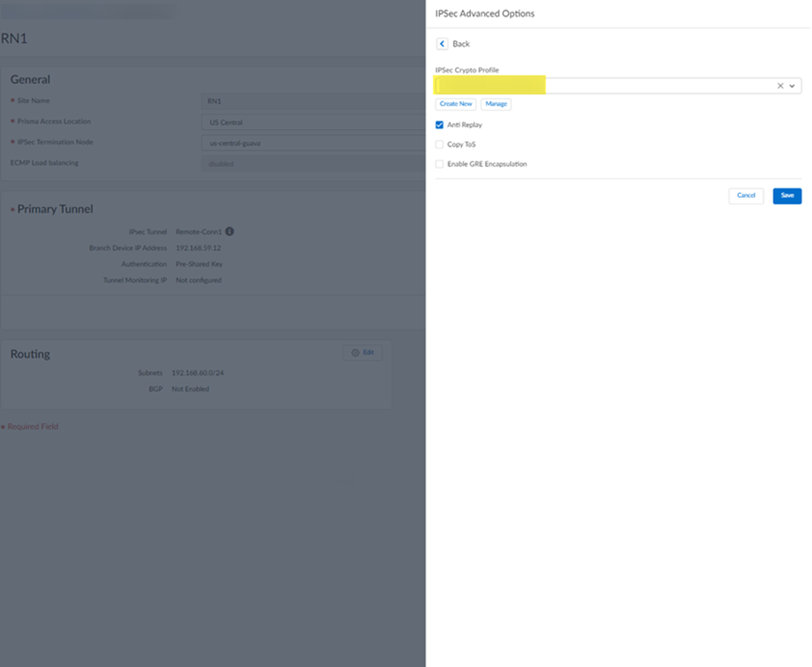Expand the IPSec Crypto Profile dropdown arrow
The width and height of the screenshot is (812, 667).
click(x=792, y=86)
